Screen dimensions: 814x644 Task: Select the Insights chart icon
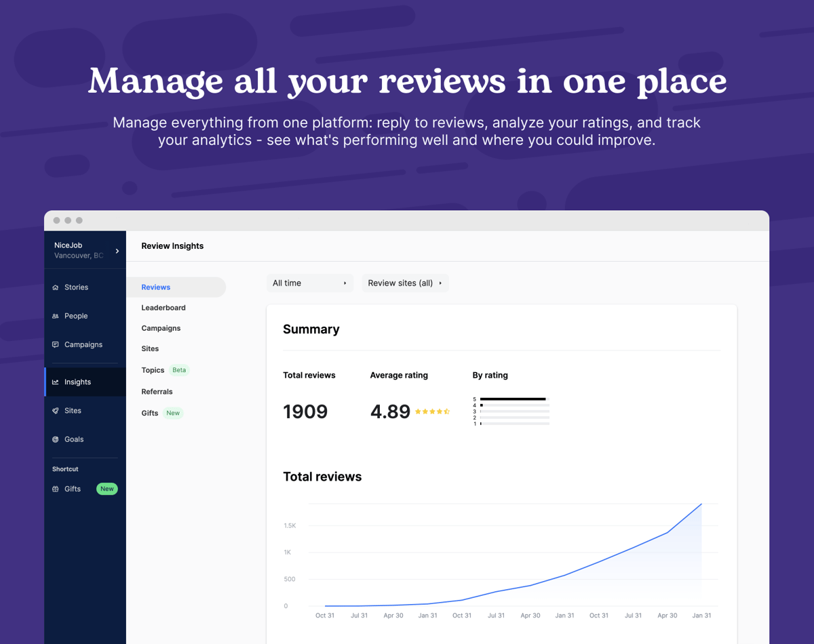(x=55, y=382)
